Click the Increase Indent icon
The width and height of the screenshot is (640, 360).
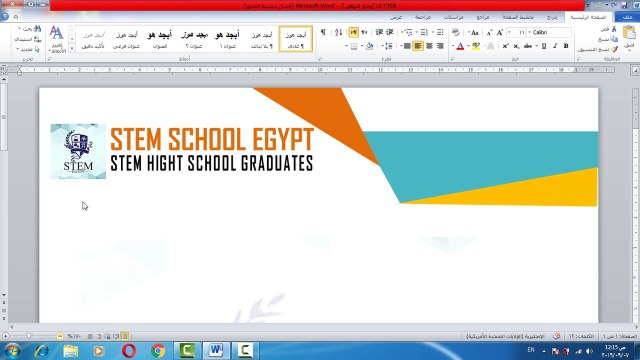coord(379,32)
